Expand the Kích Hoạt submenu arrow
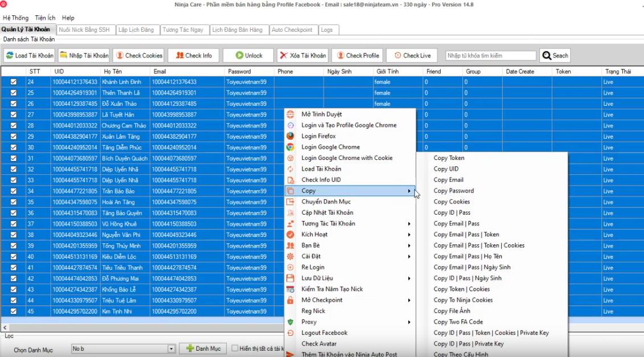644x357 pixels. point(409,235)
